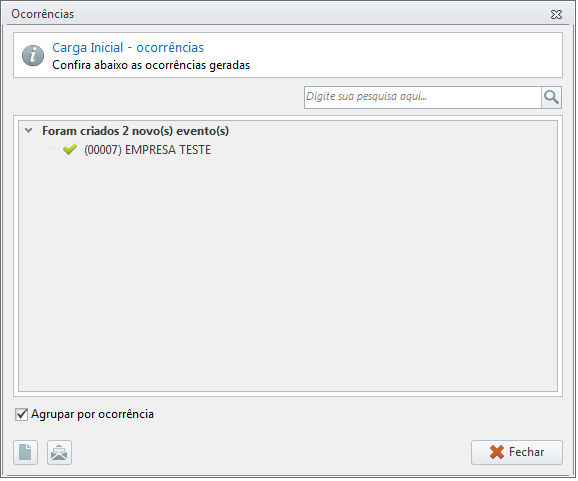The image size is (578, 481).
Task: Click the document export icon button
Action: pyautogui.click(x=25, y=452)
